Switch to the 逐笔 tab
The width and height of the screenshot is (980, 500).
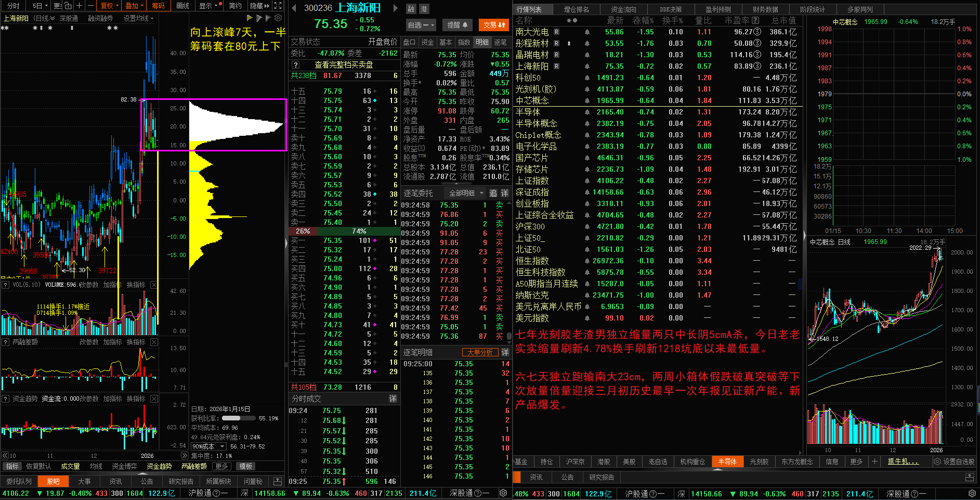coord(500,42)
